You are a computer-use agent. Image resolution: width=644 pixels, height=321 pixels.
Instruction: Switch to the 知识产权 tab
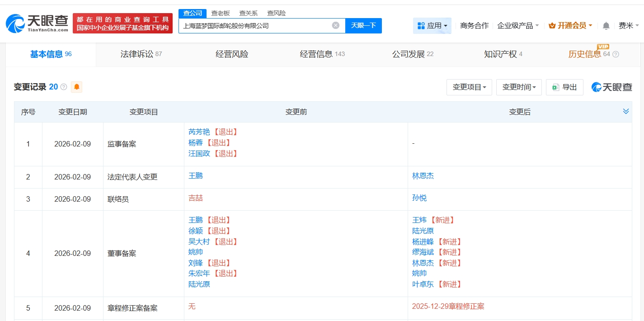503,54
